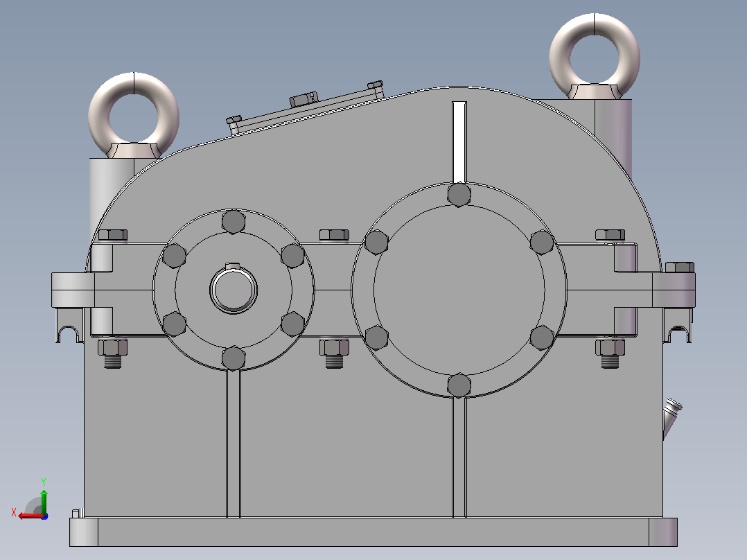
Task: Select the base plate at the bottom of the gearbox
Action: coord(373,532)
